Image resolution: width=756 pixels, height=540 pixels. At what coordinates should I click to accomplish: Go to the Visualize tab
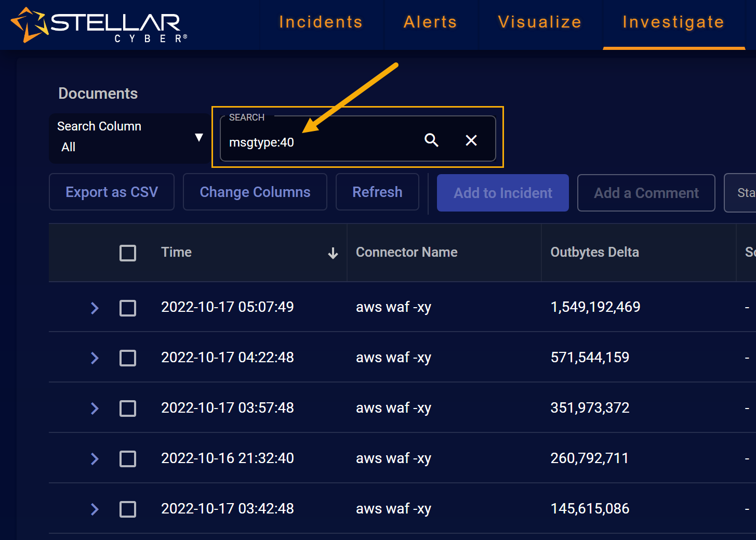pos(539,22)
